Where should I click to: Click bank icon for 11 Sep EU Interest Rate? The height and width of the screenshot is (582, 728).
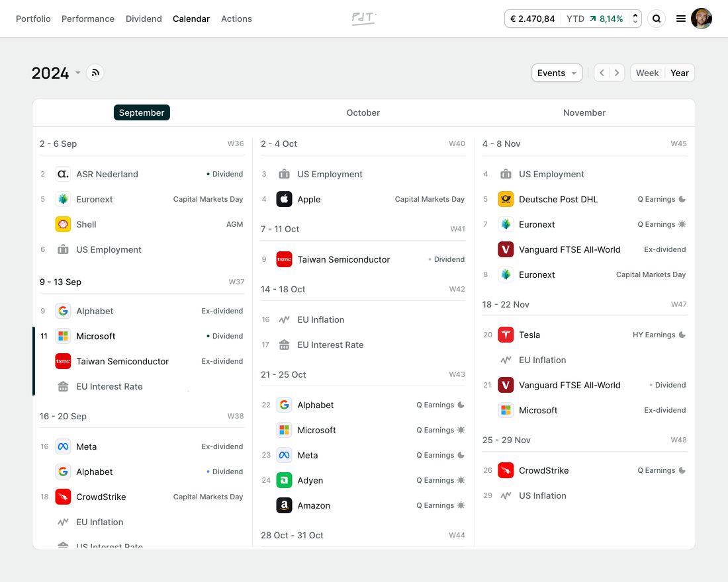click(63, 387)
